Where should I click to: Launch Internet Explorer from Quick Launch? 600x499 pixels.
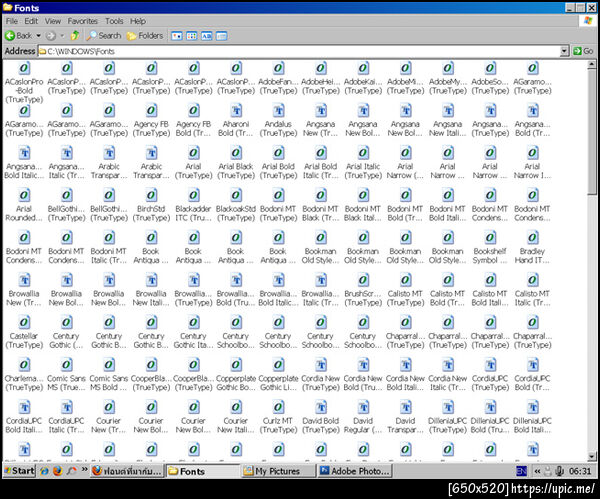pyautogui.click(x=44, y=471)
